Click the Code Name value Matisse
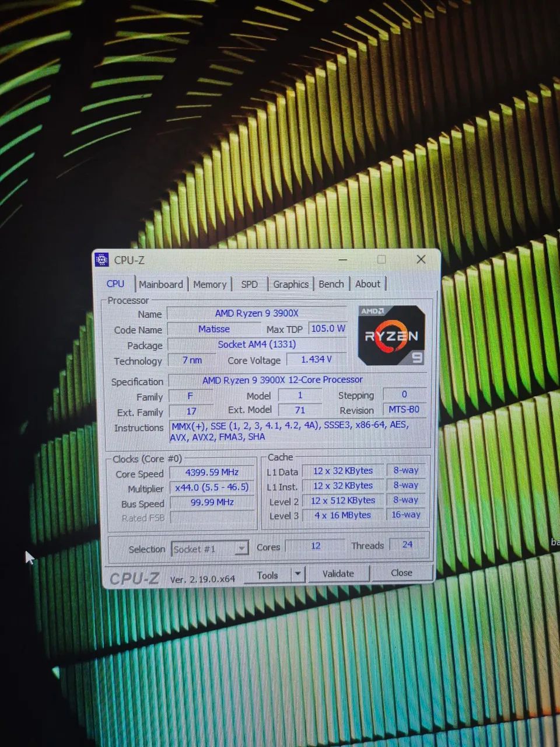Viewport: 560px width, 747px height. click(x=214, y=329)
